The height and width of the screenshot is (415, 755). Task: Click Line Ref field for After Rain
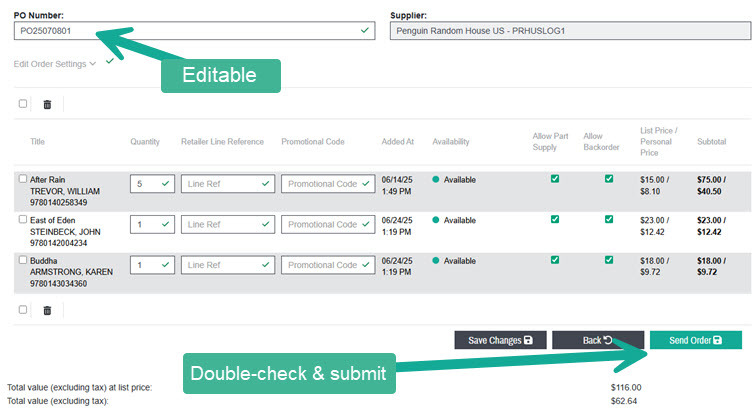tap(228, 183)
